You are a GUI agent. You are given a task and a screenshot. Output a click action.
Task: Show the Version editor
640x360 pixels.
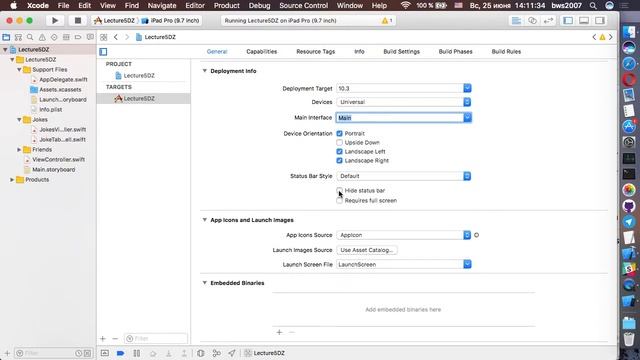[x=548, y=20]
